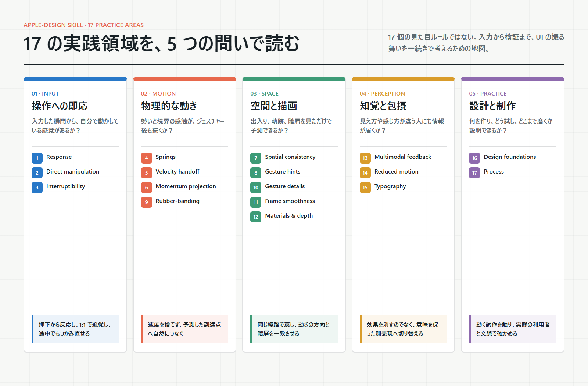This screenshot has height=386, width=588.
Task: Click the number 1 badge beside Response
Action: pos(37,158)
